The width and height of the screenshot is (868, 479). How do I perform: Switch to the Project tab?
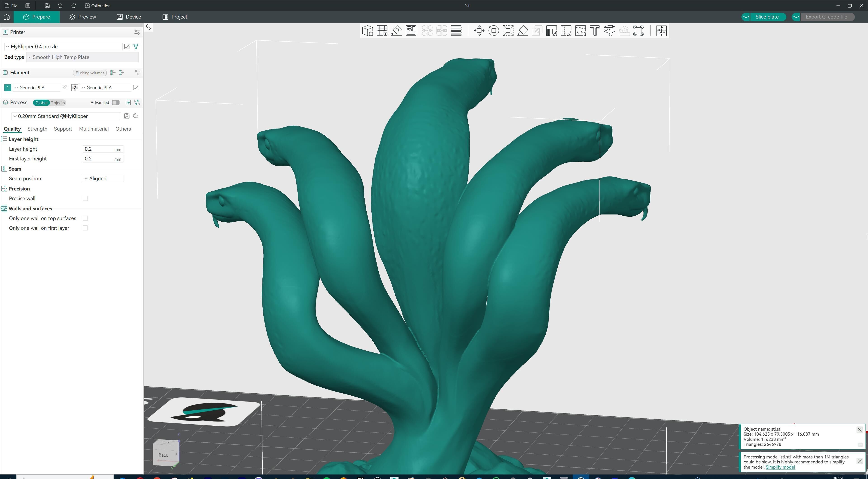pos(175,17)
